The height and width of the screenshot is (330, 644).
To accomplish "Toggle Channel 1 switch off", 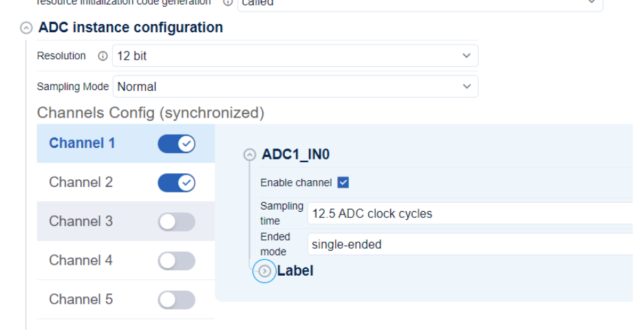I will [x=177, y=144].
